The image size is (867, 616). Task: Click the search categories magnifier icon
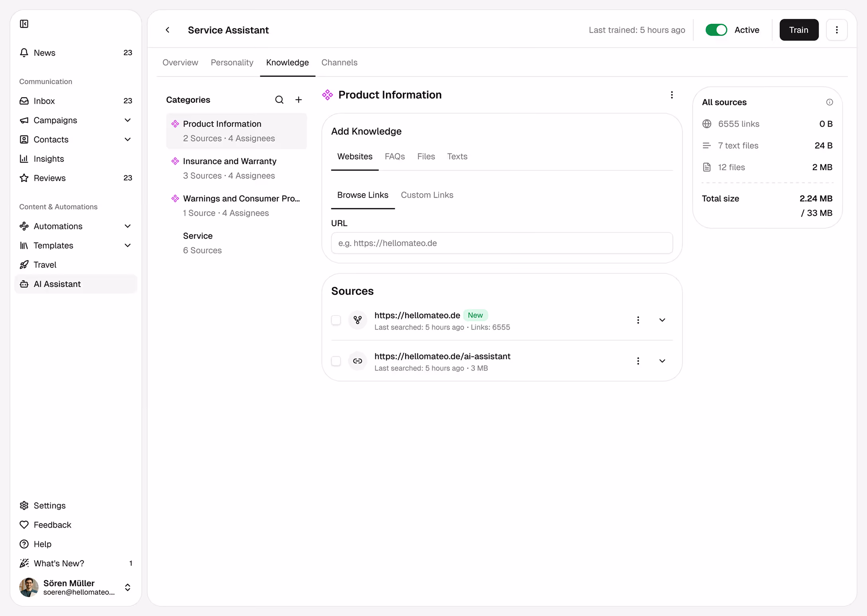[279, 100]
